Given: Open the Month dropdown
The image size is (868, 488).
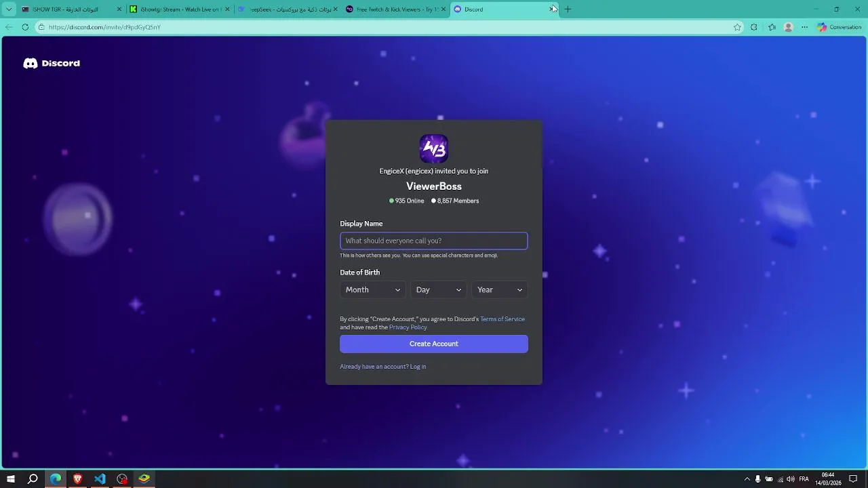Looking at the screenshot, I should coord(373,290).
